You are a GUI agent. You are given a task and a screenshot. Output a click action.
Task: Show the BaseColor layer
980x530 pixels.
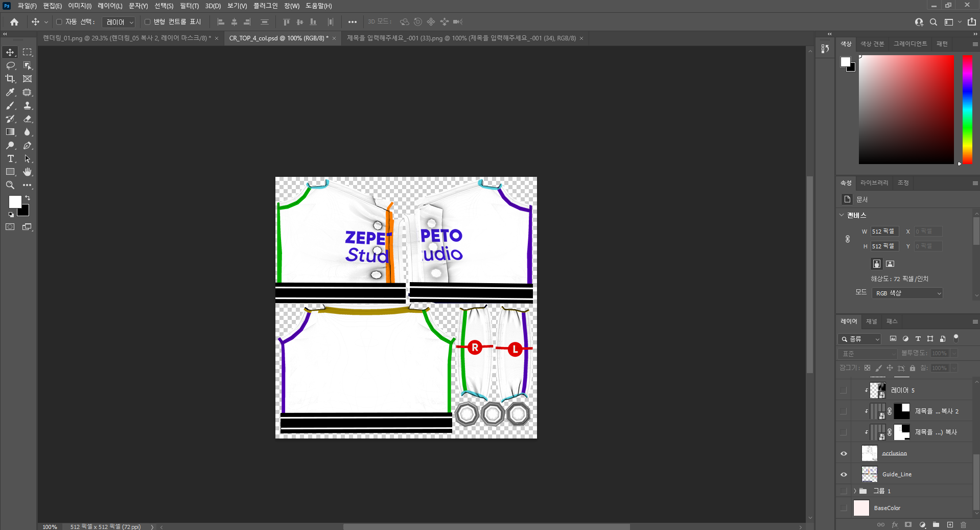844,508
